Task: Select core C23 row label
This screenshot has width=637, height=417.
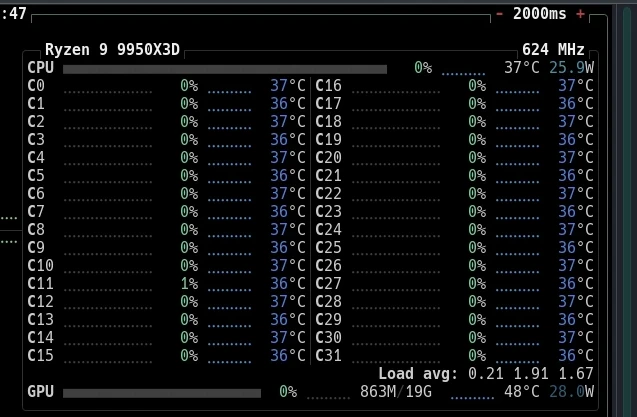Action: (328, 211)
